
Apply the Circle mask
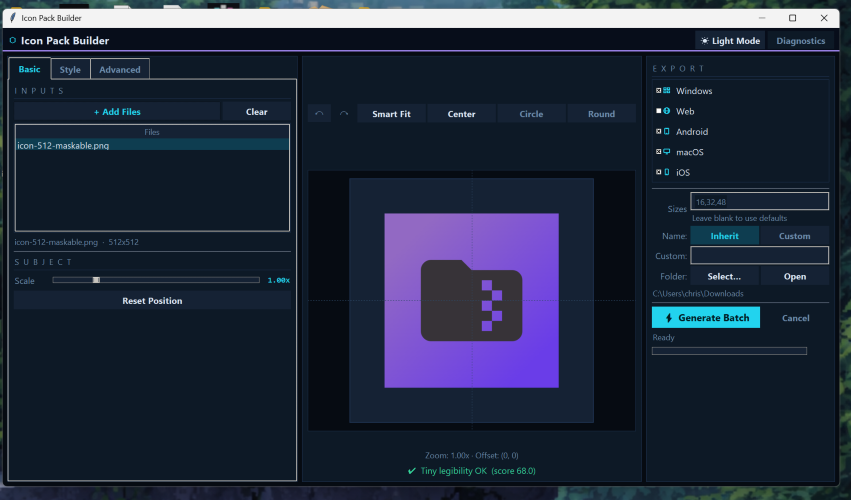(x=531, y=113)
